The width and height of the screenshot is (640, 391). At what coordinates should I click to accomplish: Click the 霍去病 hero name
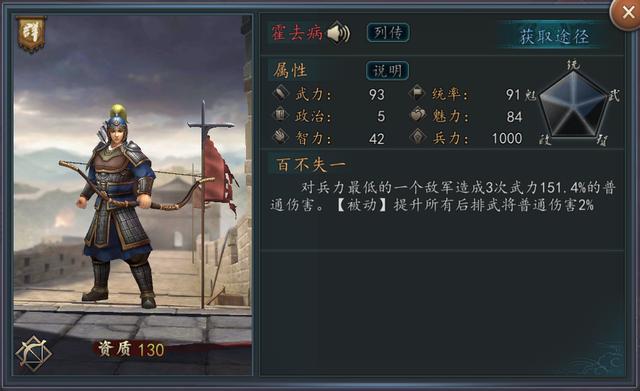click(x=297, y=33)
